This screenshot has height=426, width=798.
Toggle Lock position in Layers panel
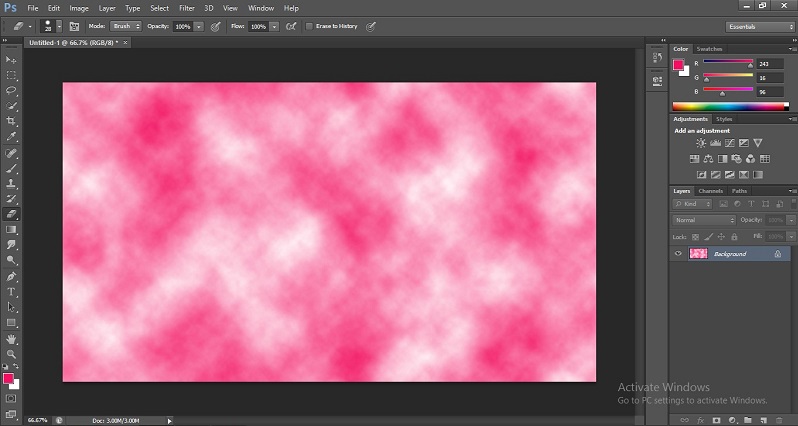(x=721, y=237)
